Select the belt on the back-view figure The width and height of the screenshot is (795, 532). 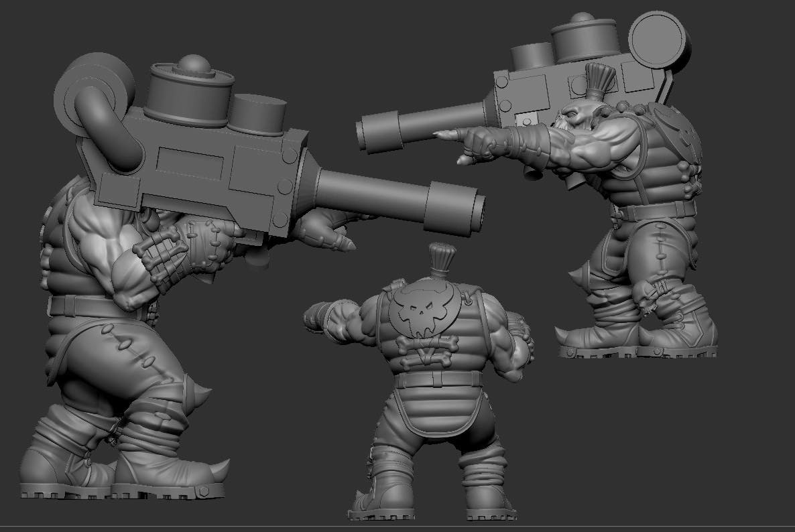(439, 379)
